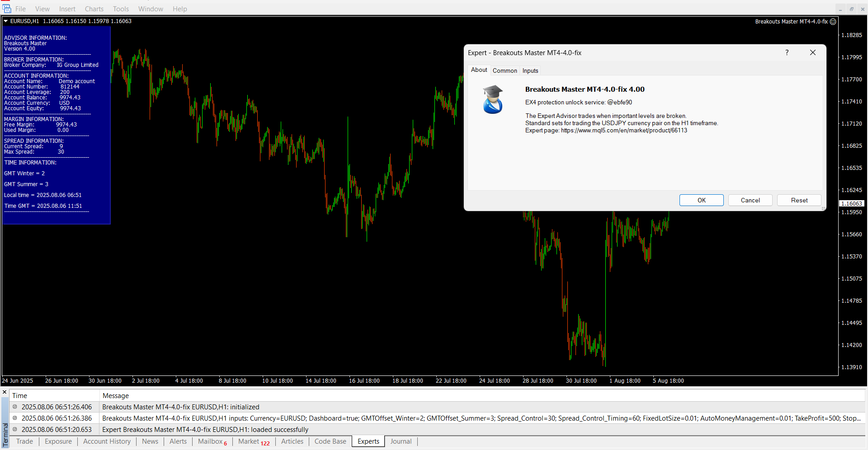Select the log message starting 'inputs: Currency=EURUSD'
The width and height of the screenshot is (868, 450).
(x=481, y=418)
